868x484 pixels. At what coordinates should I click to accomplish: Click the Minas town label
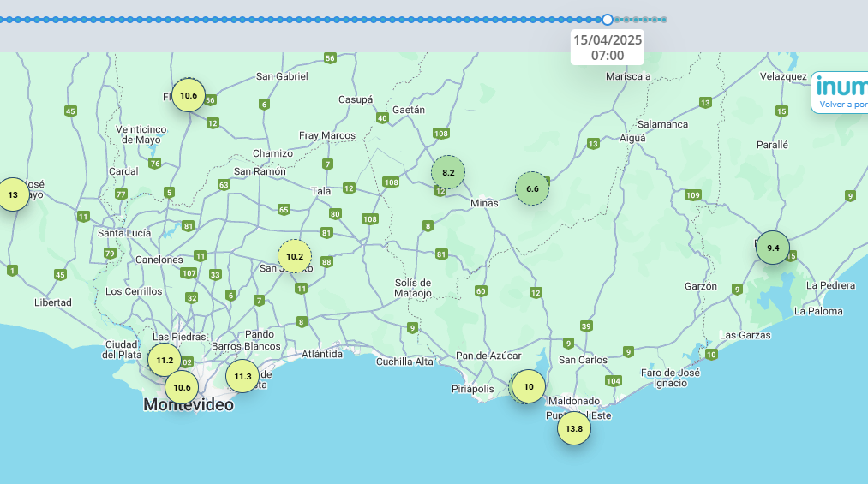pos(484,203)
